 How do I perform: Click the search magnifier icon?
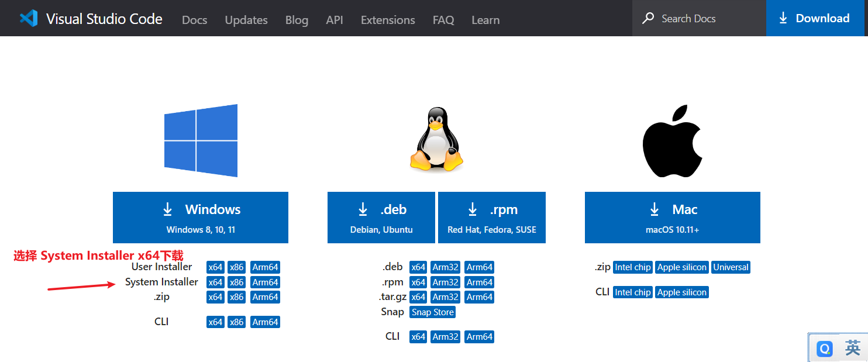tap(648, 19)
